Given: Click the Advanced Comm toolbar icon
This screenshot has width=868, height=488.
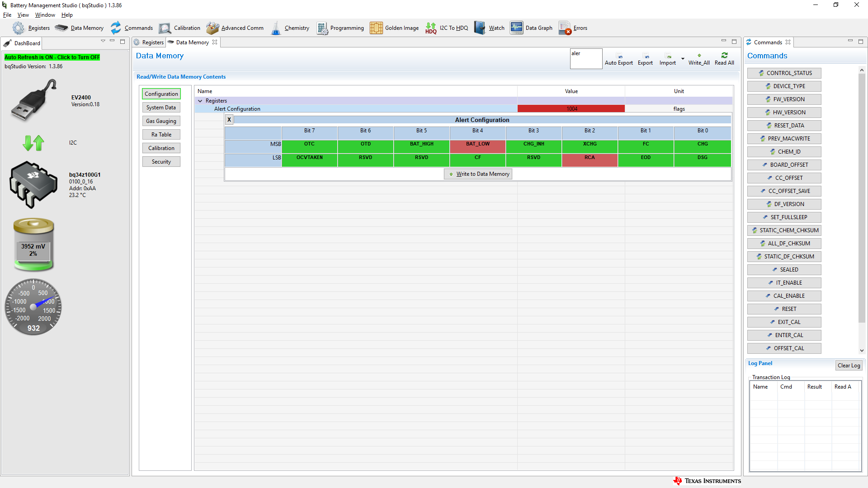Looking at the screenshot, I should click(x=212, y=28).
